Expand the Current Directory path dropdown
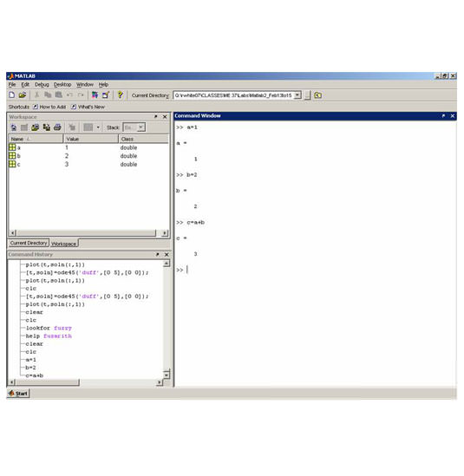 point(297,95)
